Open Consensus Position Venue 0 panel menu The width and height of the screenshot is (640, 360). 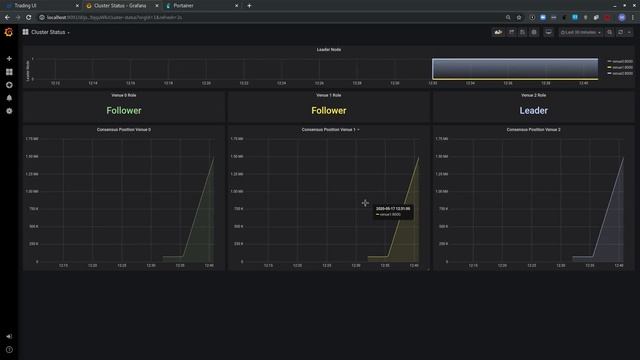[x=124, y=129]
